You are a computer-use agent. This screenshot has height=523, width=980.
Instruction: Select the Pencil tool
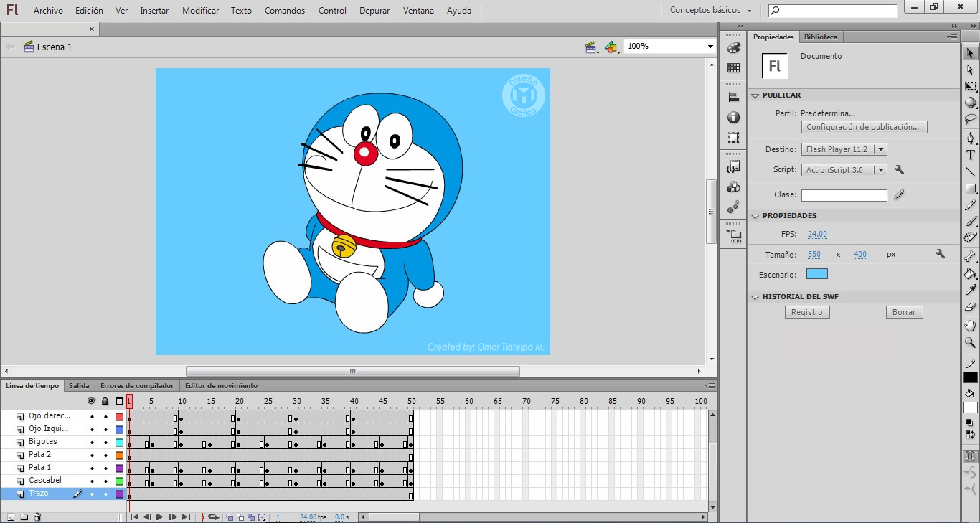(x=970, y=205)
